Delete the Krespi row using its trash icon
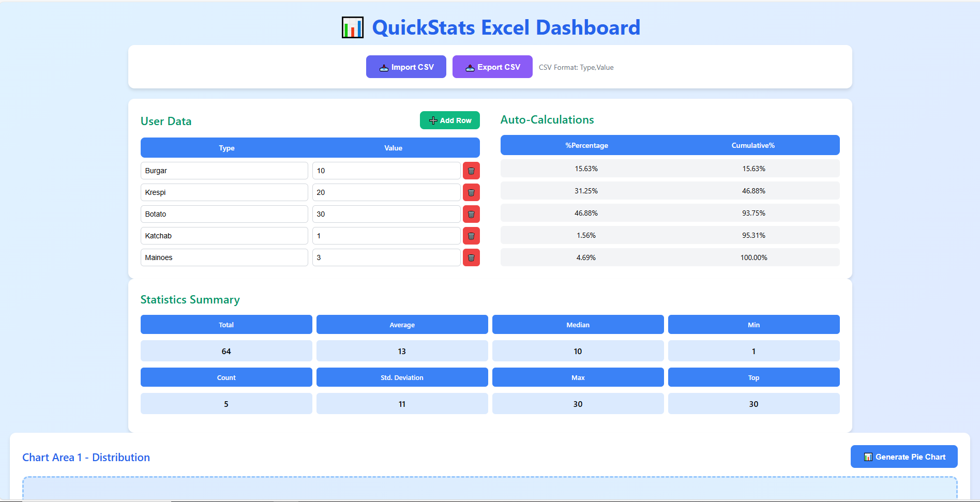Image resolution: width=980 pixels, height=502 pixels. pyautogui.click(x=471, y=192)
